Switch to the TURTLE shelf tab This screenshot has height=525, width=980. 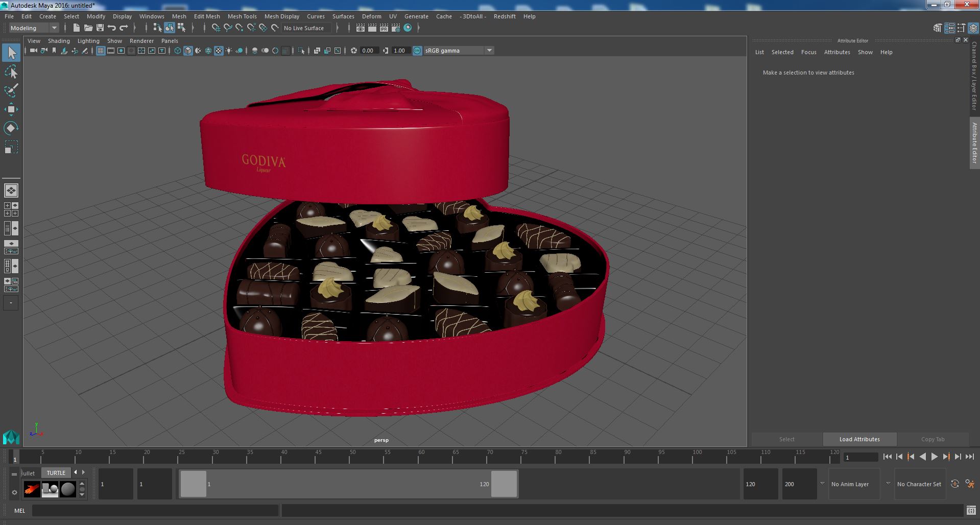56,473
